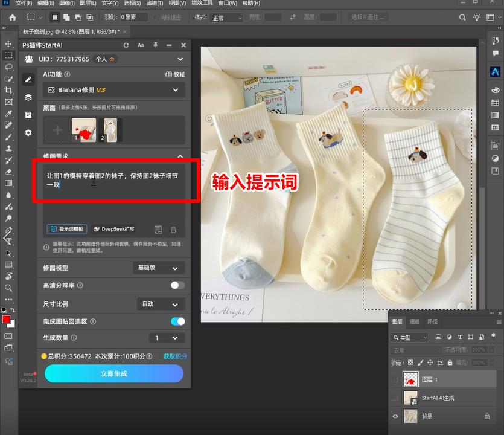
Task: Open the 滤镜(T) menu
Action: click(x=155, y=3)
